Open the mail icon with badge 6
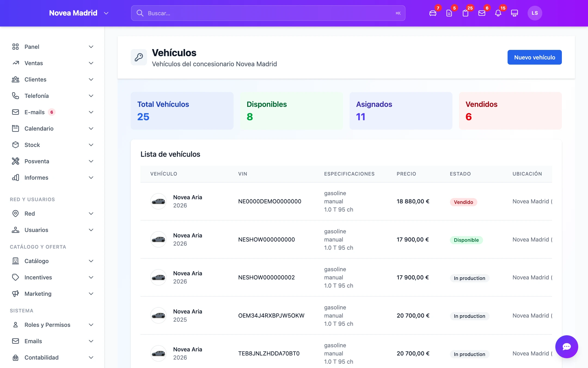Screen dimensions: 588x368 click(x=482, y=13)
